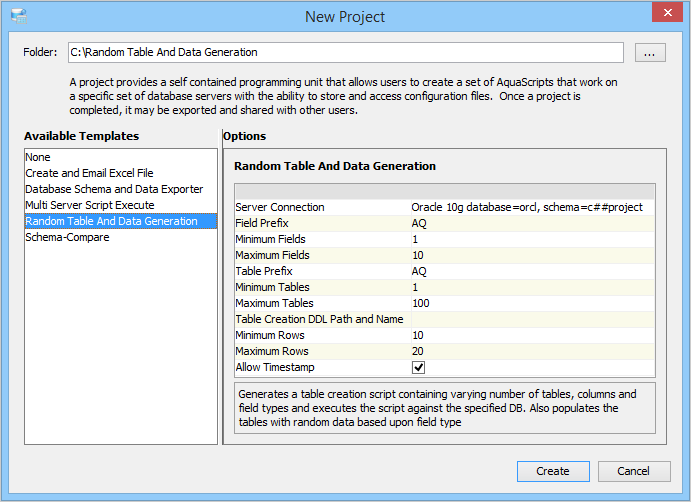Viewport: 691px width, 502px height.
Task: Click the Maximum Tables value cell
Action: (531, 303)
